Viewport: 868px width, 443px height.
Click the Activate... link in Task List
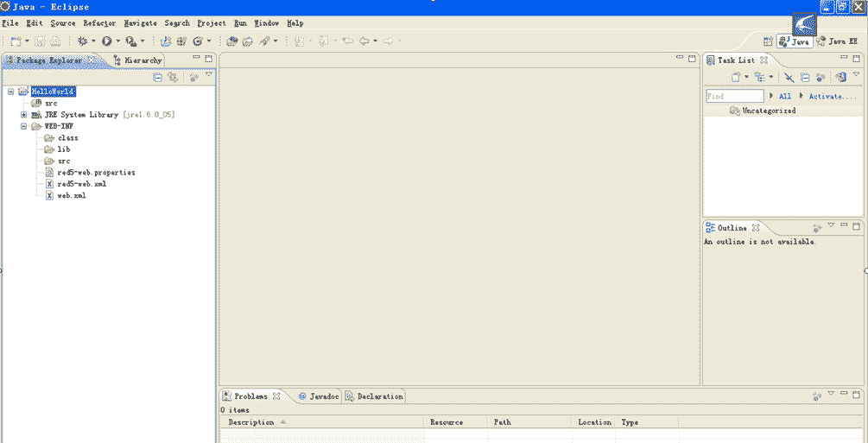(x=832, y=97)
